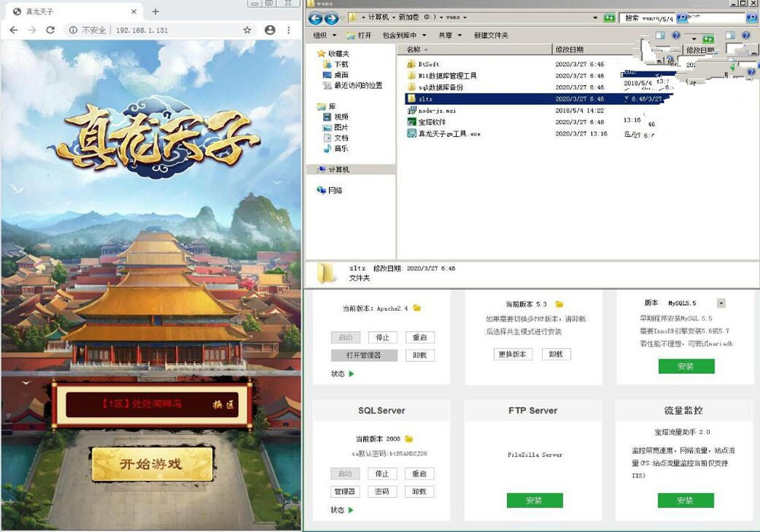Click the folder icon next to SQLServer 2008
This screenshot has width=760, height=532.
coord(409,440)
